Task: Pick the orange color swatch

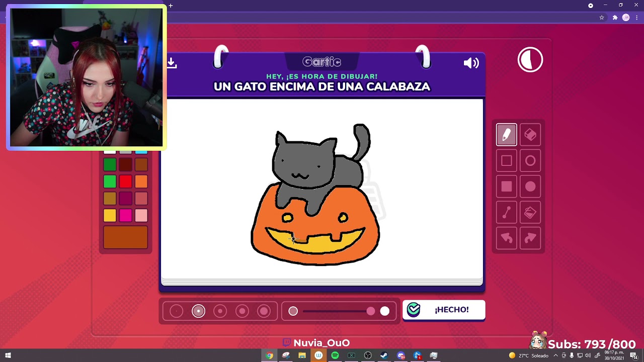Action: (141, 182)
